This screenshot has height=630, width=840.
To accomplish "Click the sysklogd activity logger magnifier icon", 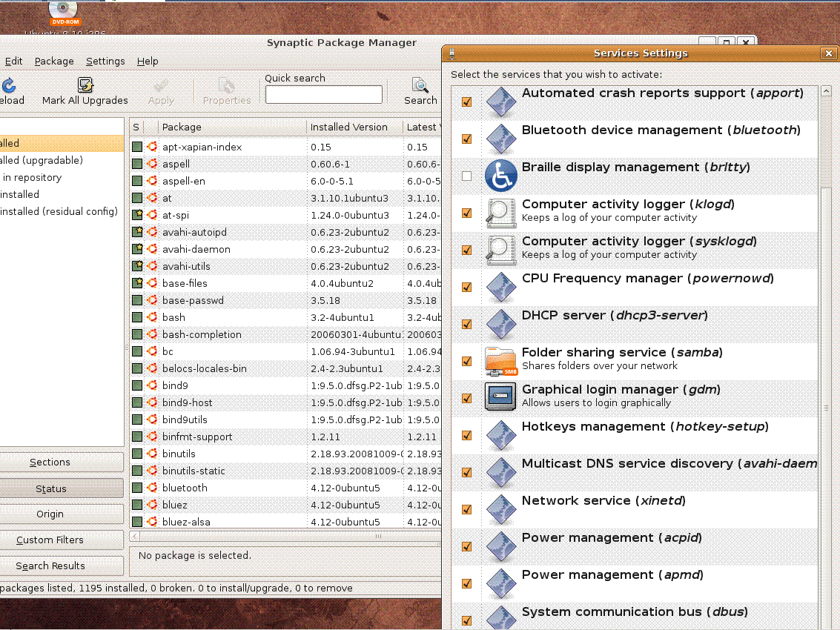I will [501, 250].
